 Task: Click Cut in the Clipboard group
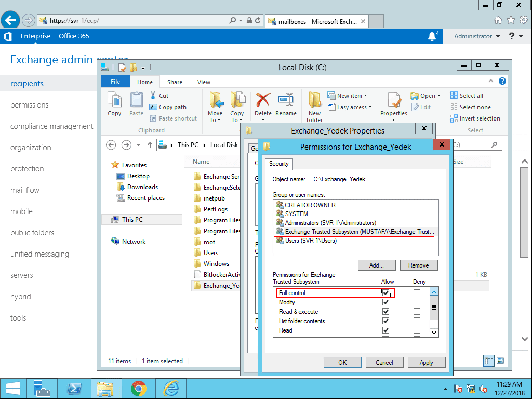pos(159,96)
